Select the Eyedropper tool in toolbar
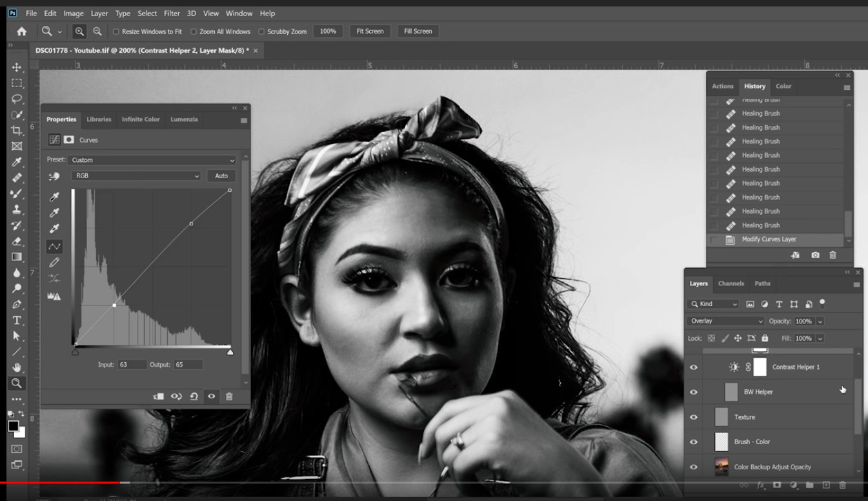 (x=17, y=162)
